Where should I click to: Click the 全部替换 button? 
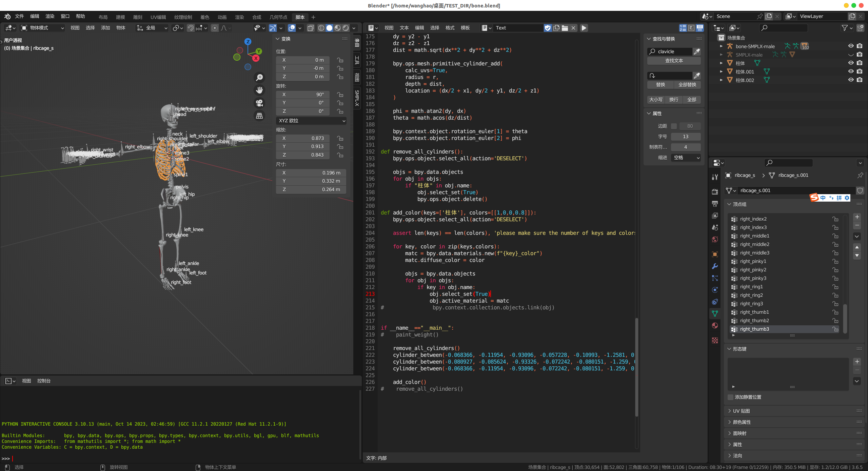[687, 85]
